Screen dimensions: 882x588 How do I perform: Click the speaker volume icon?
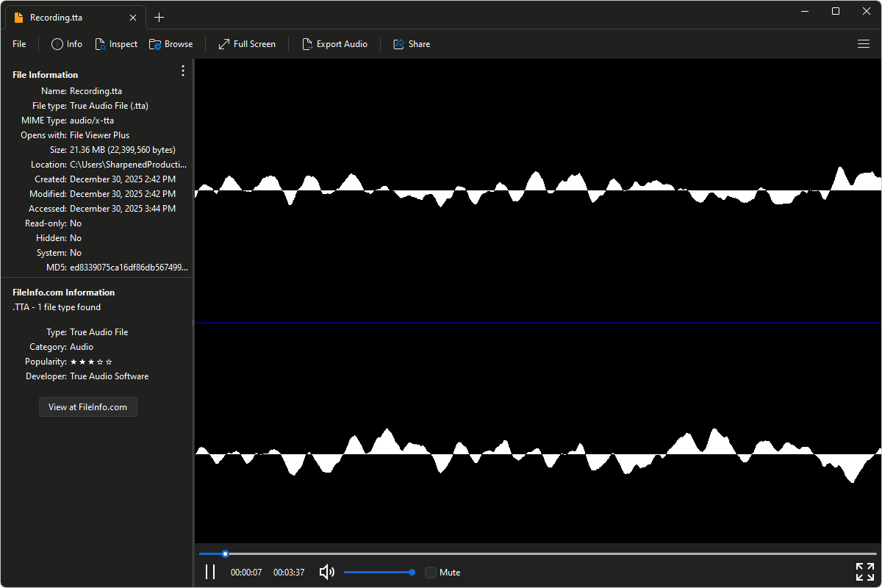327,572
